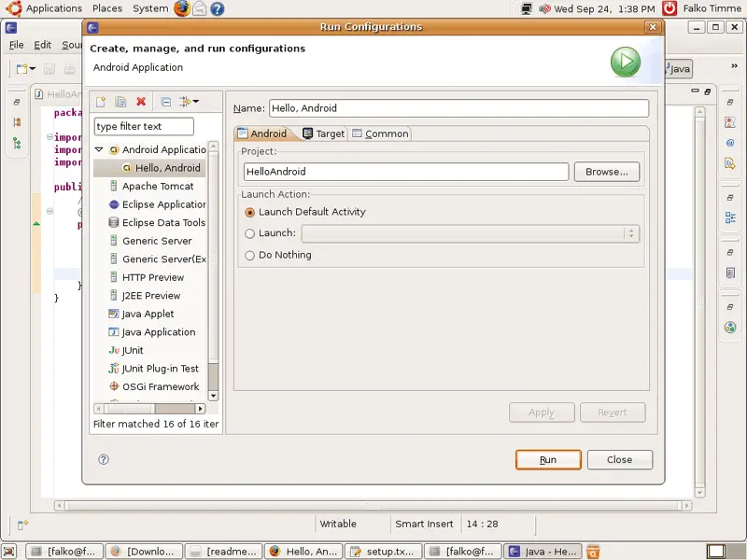Open the launch configuration filter dropdown
Screen dimensions: 747x560
tap(190, 102)
